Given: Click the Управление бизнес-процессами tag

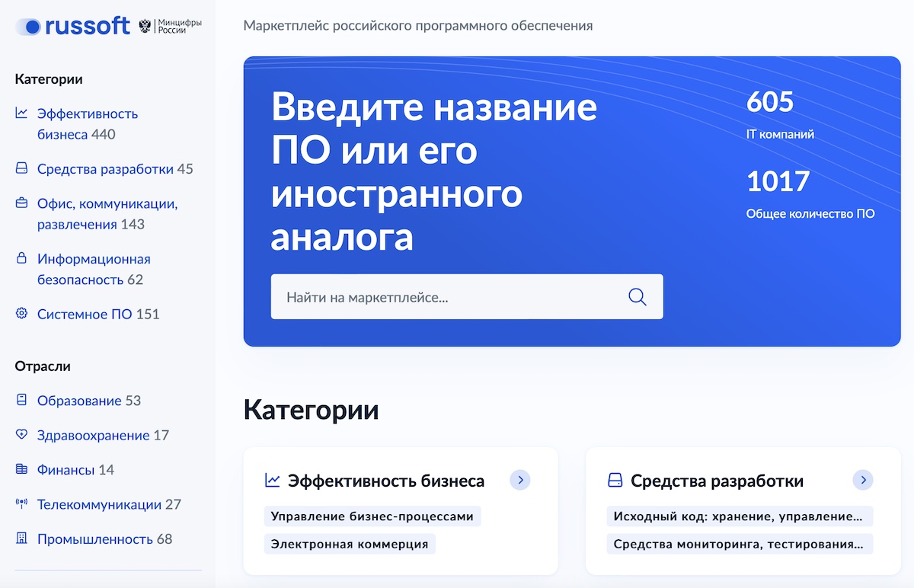Looking at the screenshot, I should tap(372, 516).
